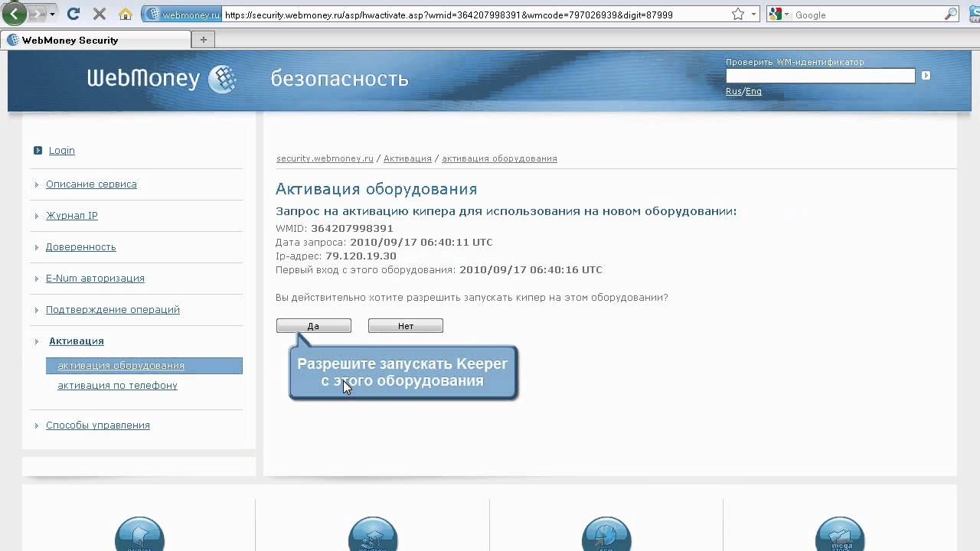Open Доверенность menu item

tap(81, 247)
